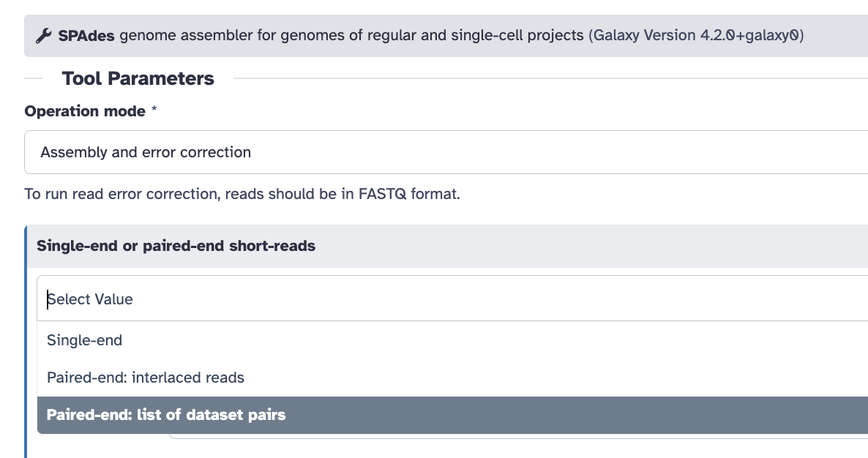Click the Operation mode label

tap(85, 111)
